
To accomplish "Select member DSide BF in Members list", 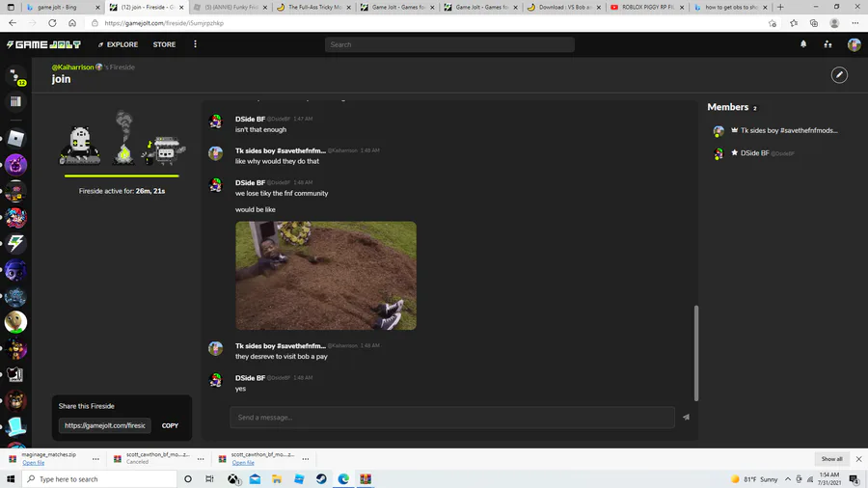I will click(x=755, y=153).
